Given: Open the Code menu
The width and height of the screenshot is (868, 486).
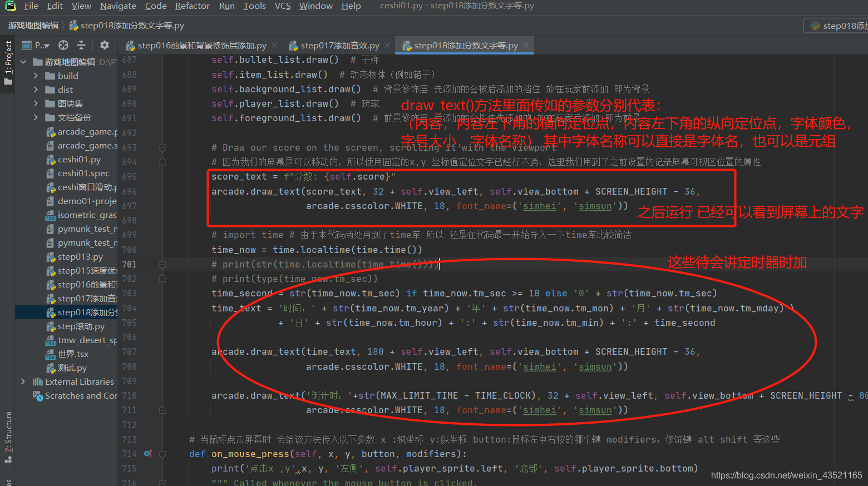Looking at the screenshot, I should pos(156,6).
